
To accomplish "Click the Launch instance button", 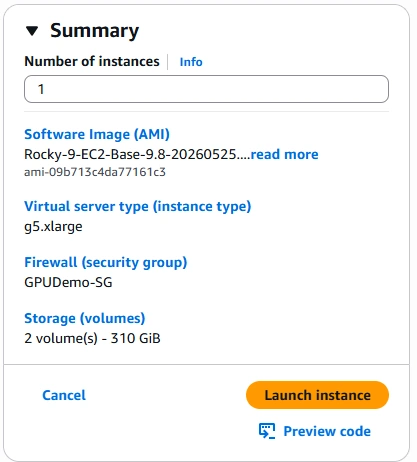I will [x=317, y=395].
